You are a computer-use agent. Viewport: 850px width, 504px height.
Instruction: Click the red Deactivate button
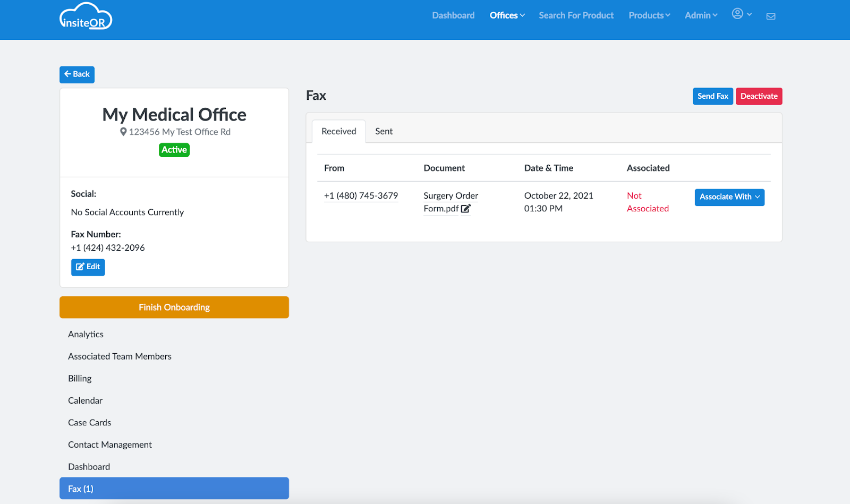[759, 96]
